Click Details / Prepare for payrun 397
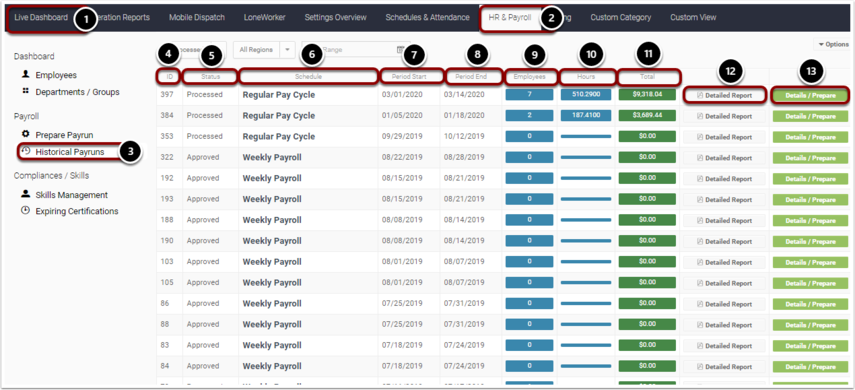The image size is (855, 390). point(810,95)
